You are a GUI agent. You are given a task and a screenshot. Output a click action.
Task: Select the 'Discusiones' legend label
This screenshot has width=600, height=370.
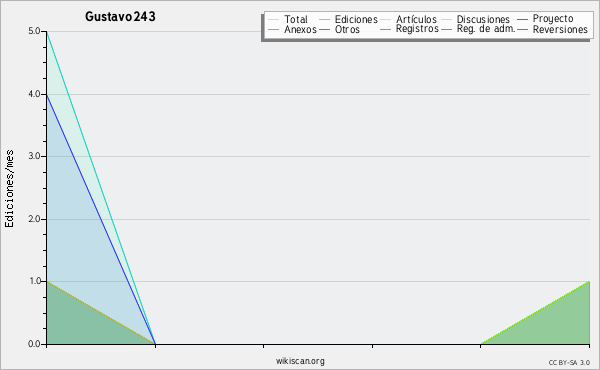coord(483,19)
